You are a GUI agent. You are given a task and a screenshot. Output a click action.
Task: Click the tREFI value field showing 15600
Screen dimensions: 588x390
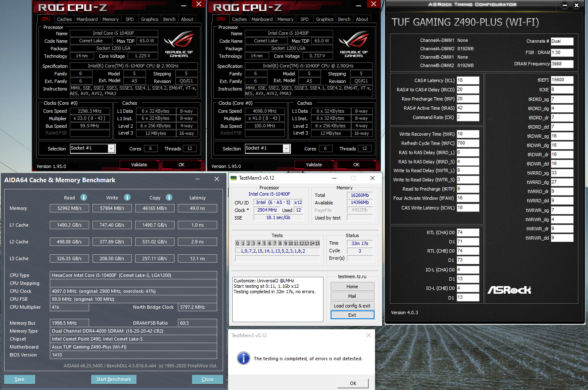coord(562,80)
